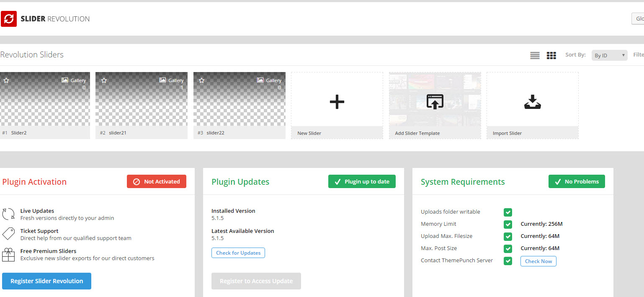Switch to grid view layout icon
This screenshot has width=644, height=297.
pyautogui.click(x=551, y=55)
